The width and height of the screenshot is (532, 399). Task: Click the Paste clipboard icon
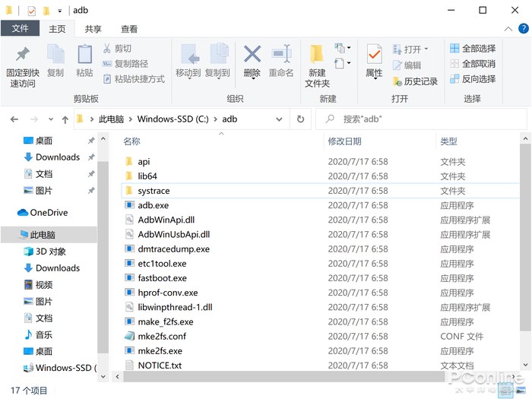84,54
